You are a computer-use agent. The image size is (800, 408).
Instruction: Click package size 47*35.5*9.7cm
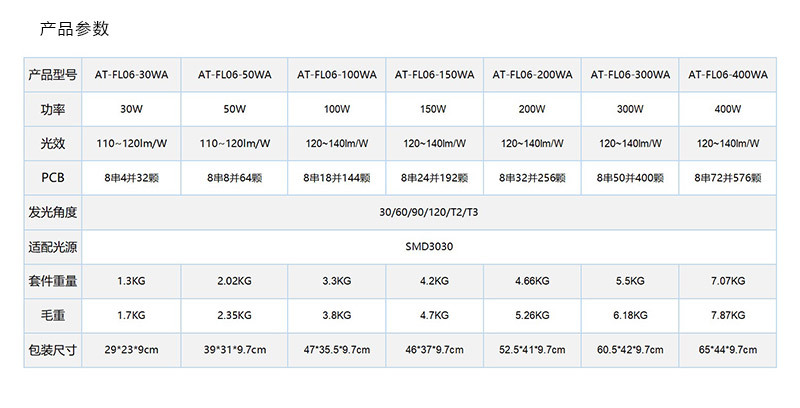click(x=337, y=350)
